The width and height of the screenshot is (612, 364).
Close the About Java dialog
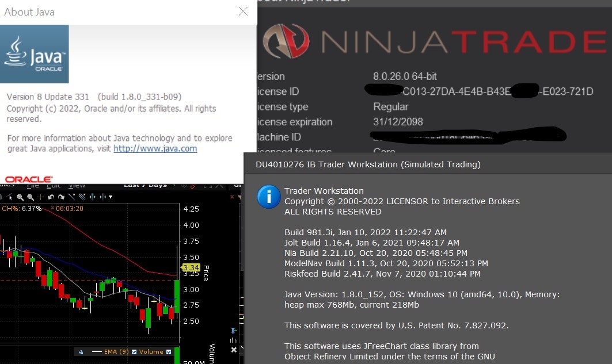(x=243, y=12)
